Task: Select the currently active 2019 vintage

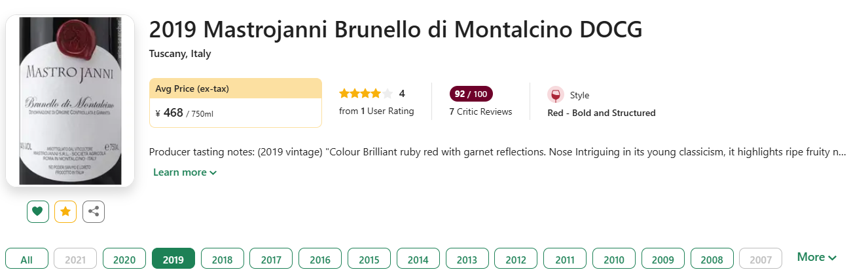Action: 173,260
